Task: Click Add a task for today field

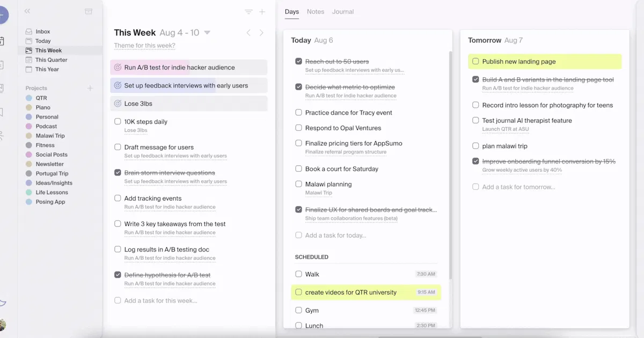Action: (x=335, y=235)
